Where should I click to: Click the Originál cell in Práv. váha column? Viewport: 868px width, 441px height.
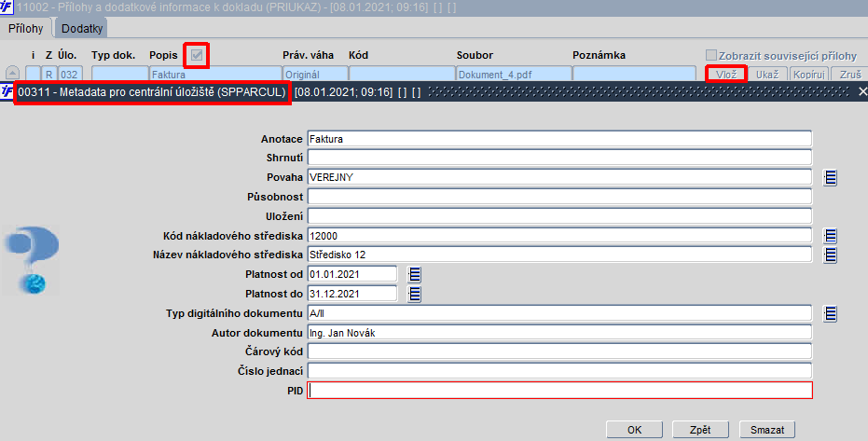click(x=315, y=75)
